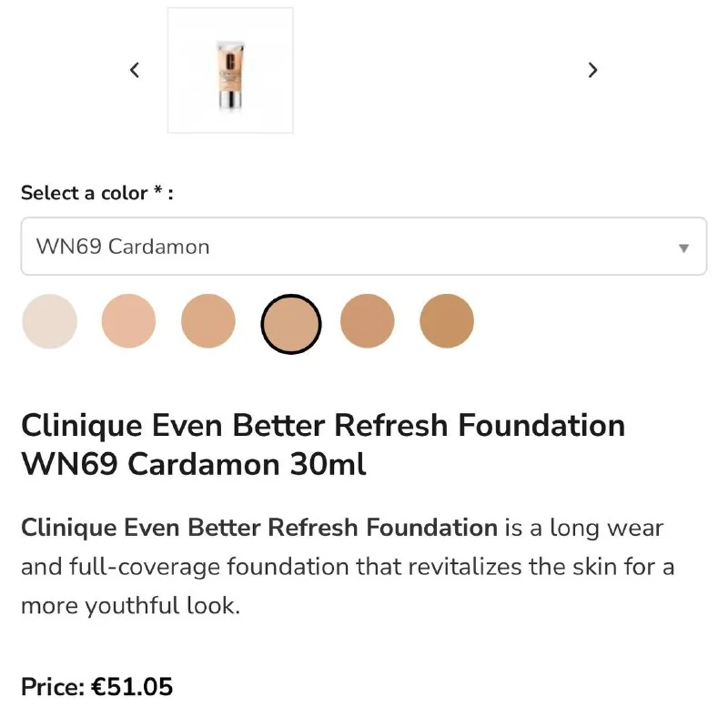Click the next image right arrow
728x727 pixels.
(593, 70)
